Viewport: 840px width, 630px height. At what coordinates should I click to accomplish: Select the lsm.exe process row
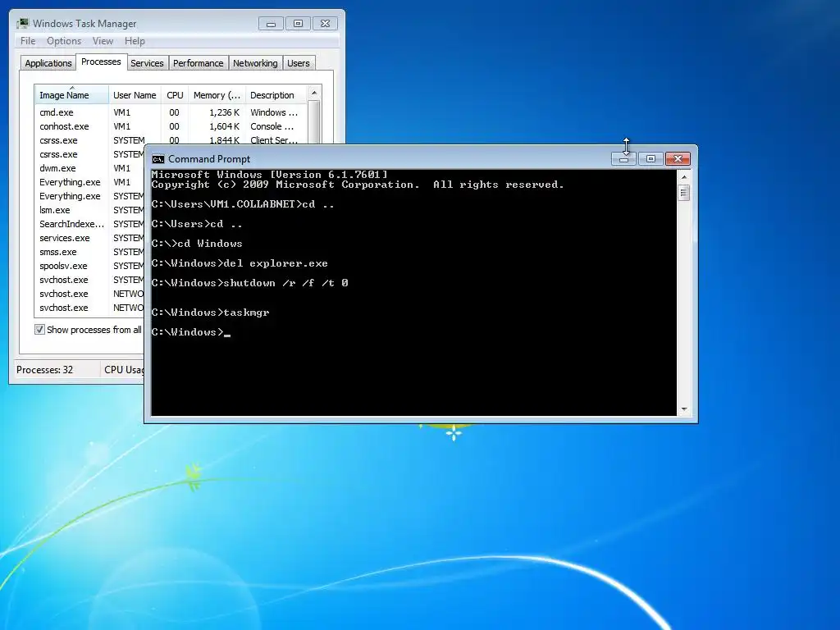pyautogui.click(x=90, y=210)
